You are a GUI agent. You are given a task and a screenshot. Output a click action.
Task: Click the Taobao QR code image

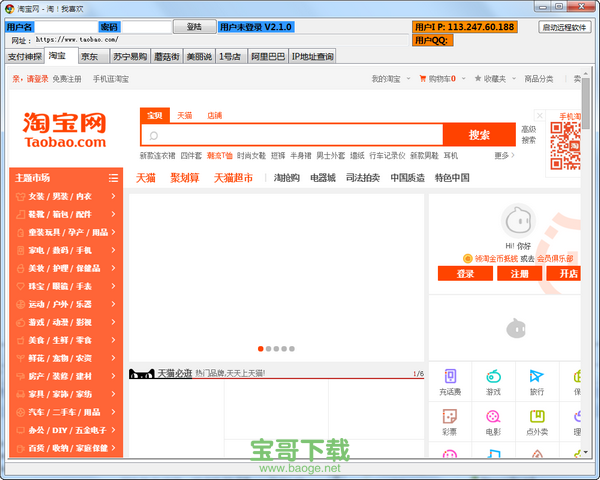tap(565, 146)
